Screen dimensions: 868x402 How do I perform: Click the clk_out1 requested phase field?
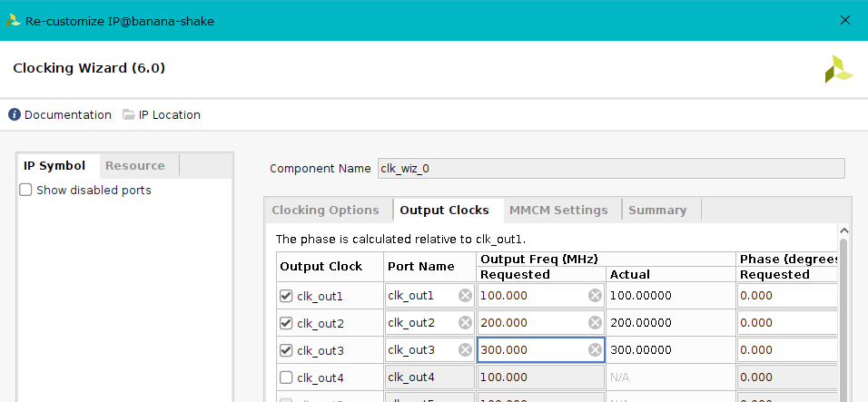pos(785,296)
